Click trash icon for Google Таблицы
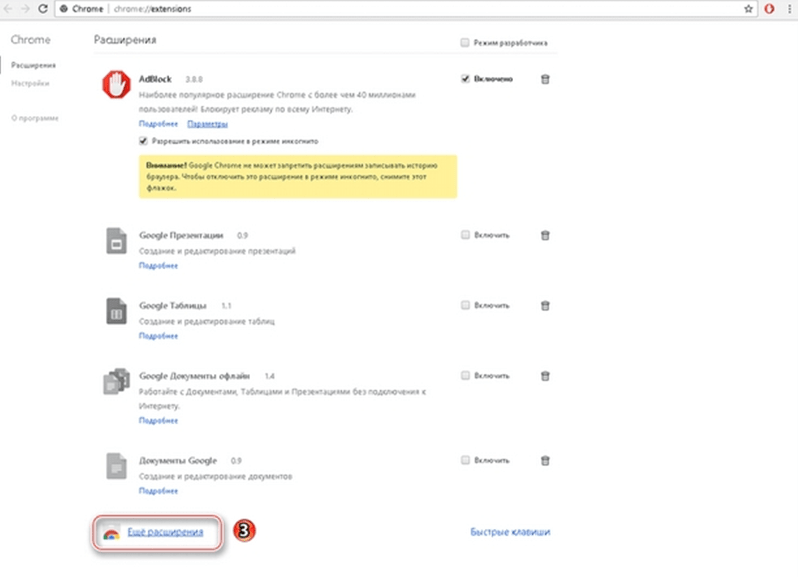Screen dimensions: 798x577 [544, 305]
